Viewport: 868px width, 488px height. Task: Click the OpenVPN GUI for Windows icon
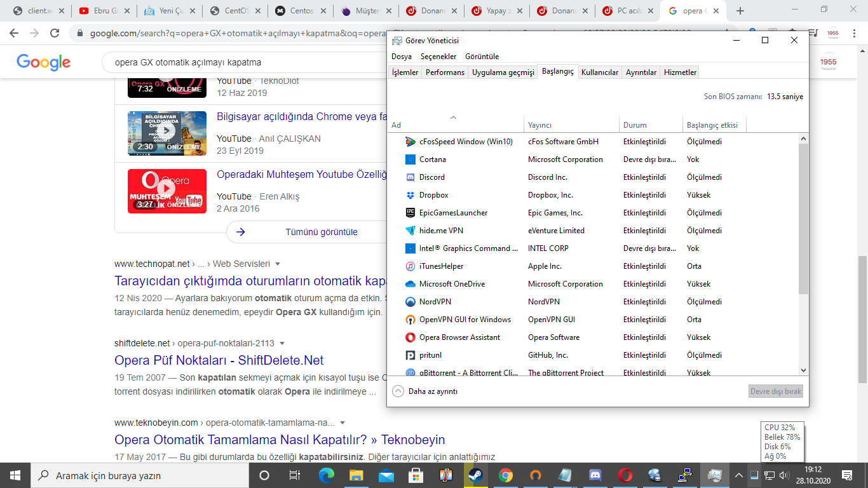pyautogui.click(x=410, y=320)
